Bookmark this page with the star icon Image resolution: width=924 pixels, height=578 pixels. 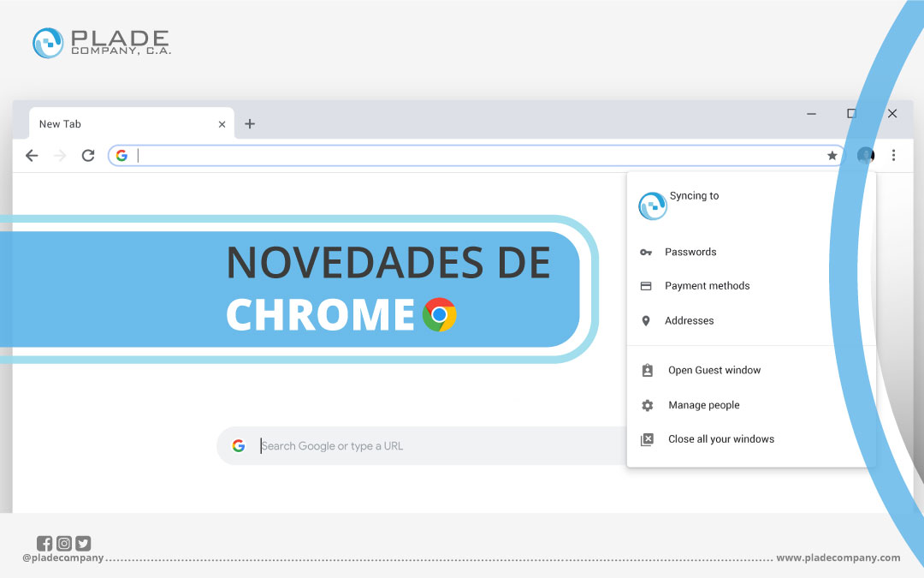832,156
